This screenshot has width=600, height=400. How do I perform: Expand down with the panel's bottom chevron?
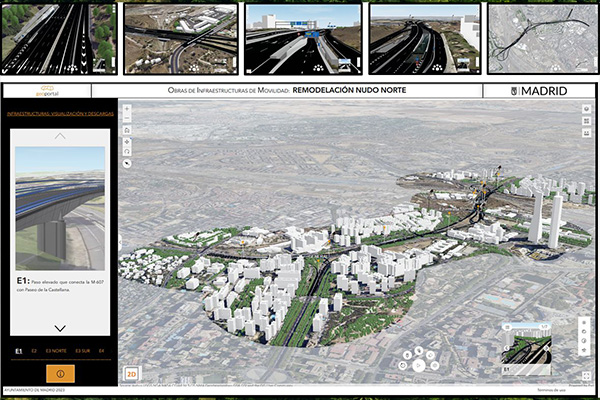click(59, 328)
